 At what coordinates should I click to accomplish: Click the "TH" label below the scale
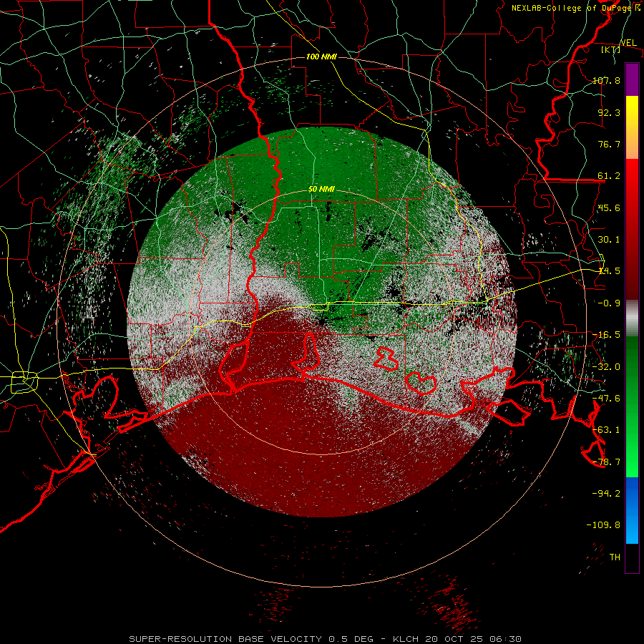pos(615,557)
